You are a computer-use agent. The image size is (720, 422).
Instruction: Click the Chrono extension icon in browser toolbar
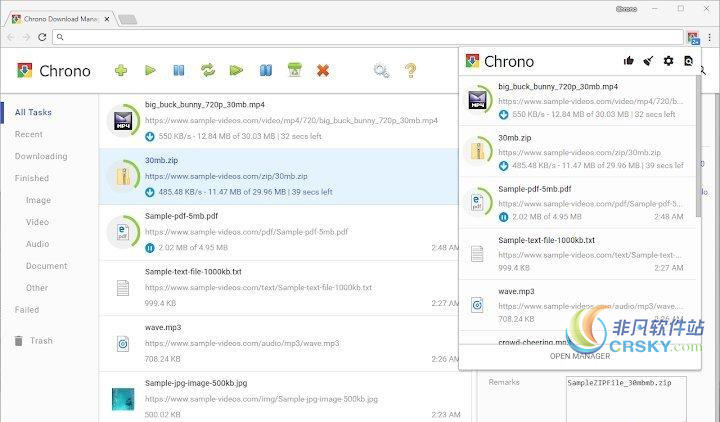tap(693, 37)
